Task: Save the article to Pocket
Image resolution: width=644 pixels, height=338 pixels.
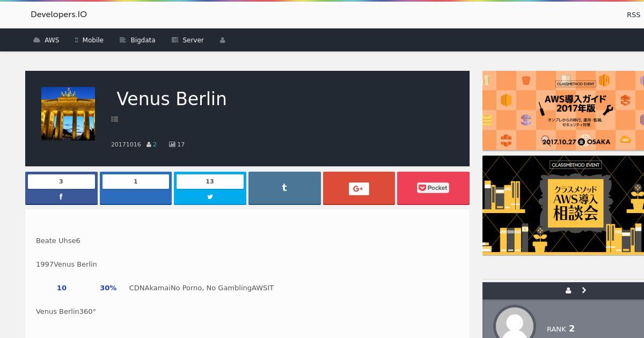Action: [x=433, y=188]
